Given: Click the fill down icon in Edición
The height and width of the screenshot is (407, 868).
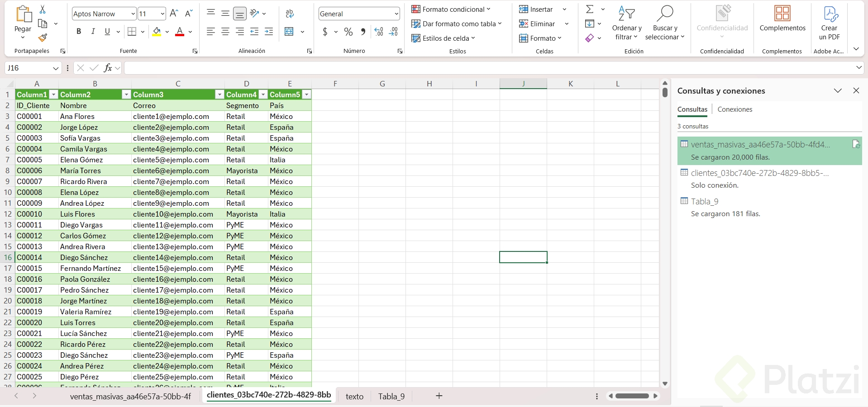Looking at the screenshot, I should coord(590,24).
